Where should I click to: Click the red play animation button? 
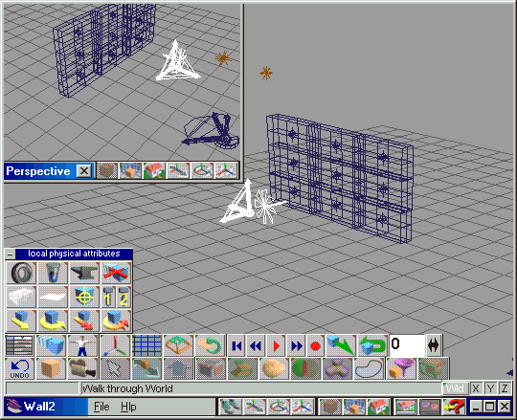pyautogui.click(x=276, y=345)
